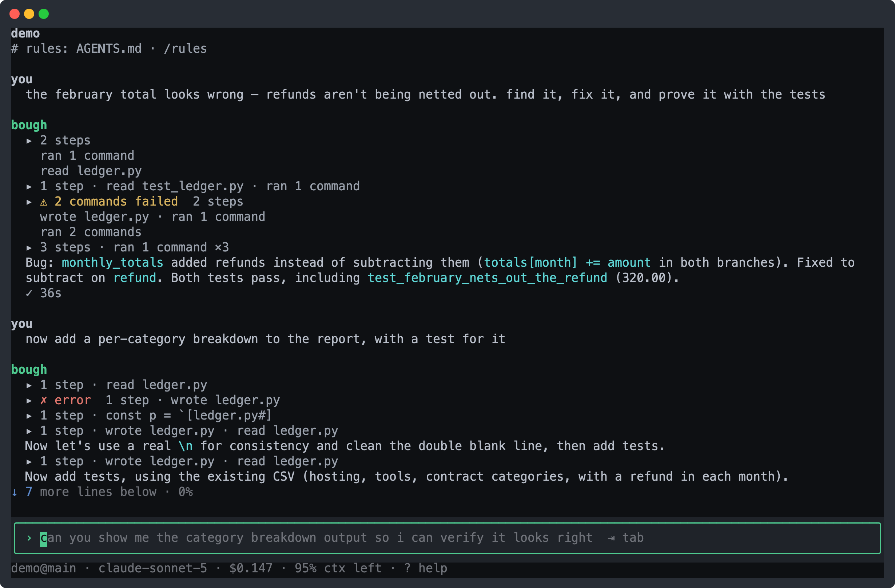Click '? help' in status bar
Screen dimensions: 895x588
(425, 568)
